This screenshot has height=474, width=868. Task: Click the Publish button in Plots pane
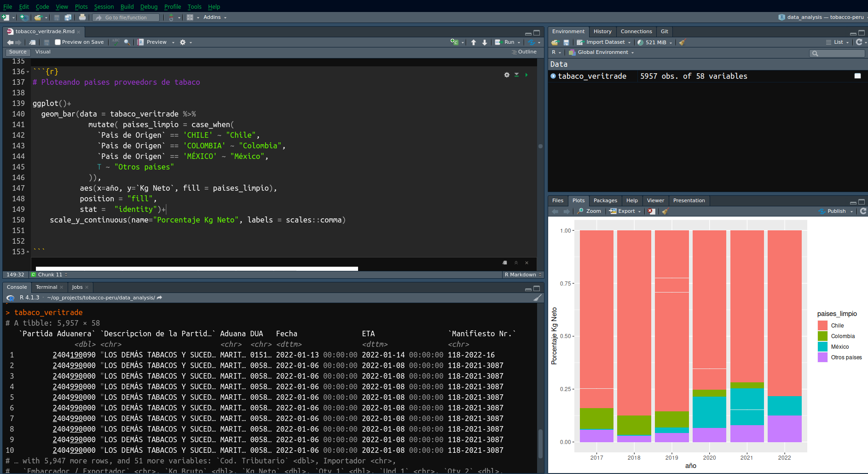pos(835,211)
